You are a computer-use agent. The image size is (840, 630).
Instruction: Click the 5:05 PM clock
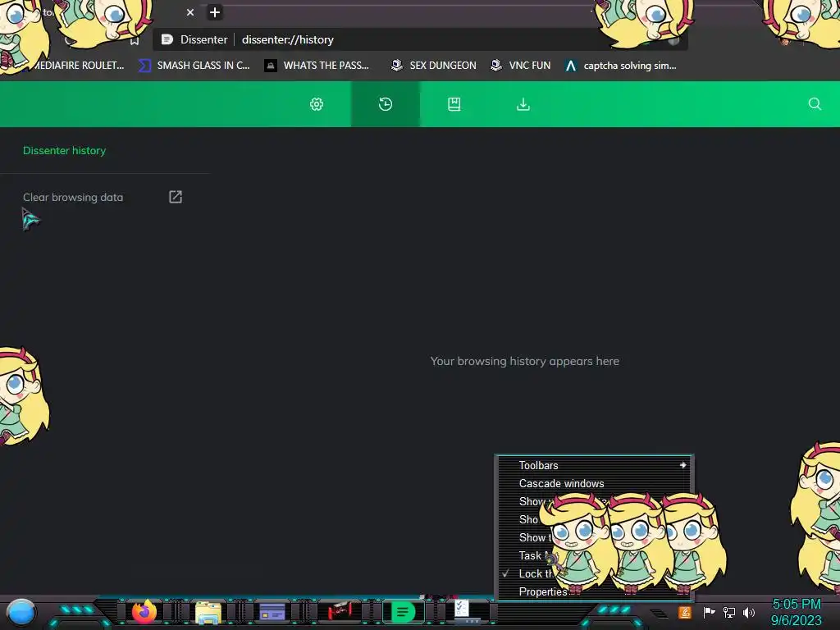coord(796,604)
